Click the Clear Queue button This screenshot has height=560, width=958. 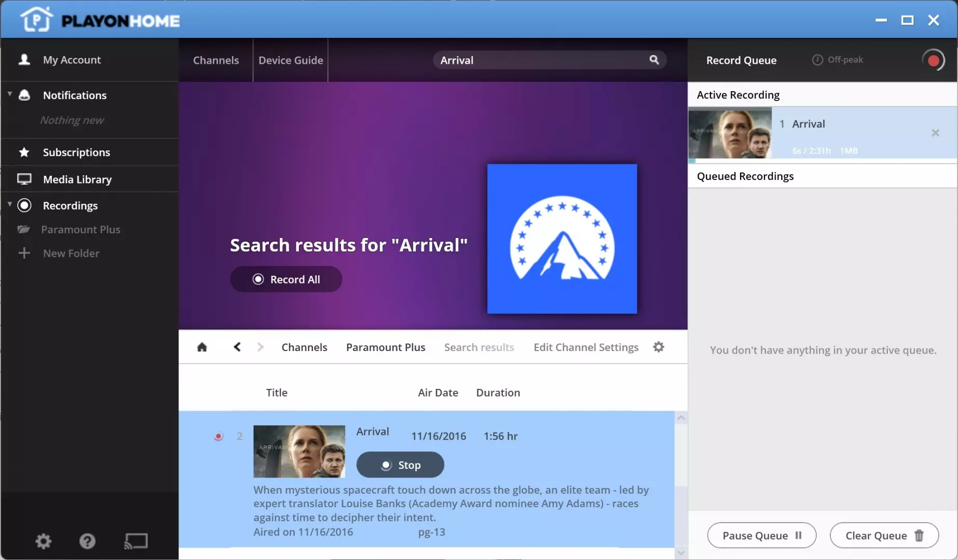[x=884, y=535]
